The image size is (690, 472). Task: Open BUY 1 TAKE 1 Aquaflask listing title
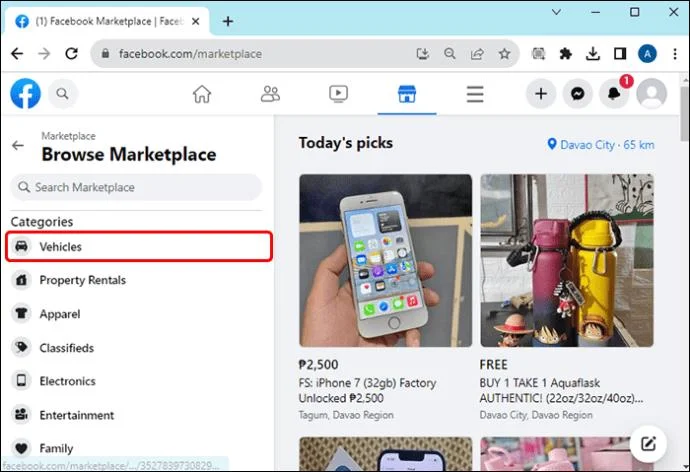point(561,391)
